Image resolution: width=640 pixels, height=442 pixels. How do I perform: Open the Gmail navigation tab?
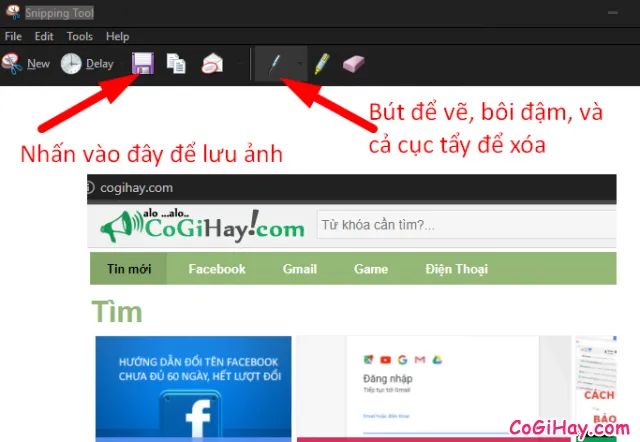tap(300, 269)
